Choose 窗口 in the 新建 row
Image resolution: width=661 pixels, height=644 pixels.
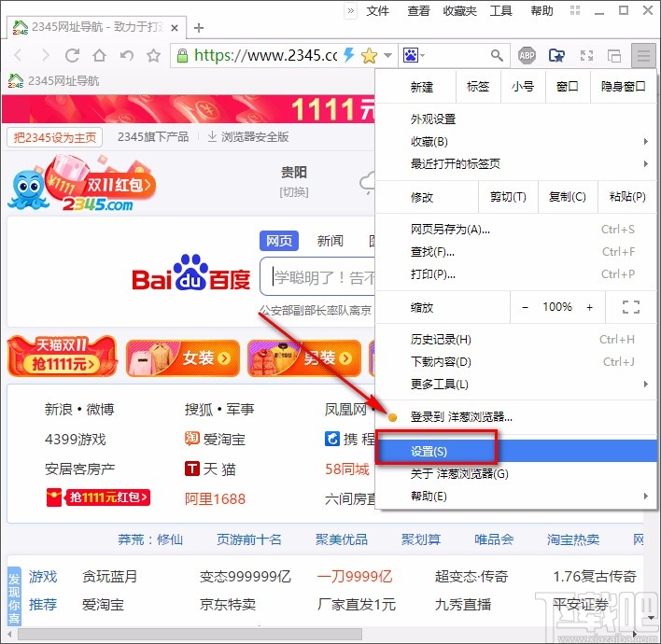[x=568, y=87]
